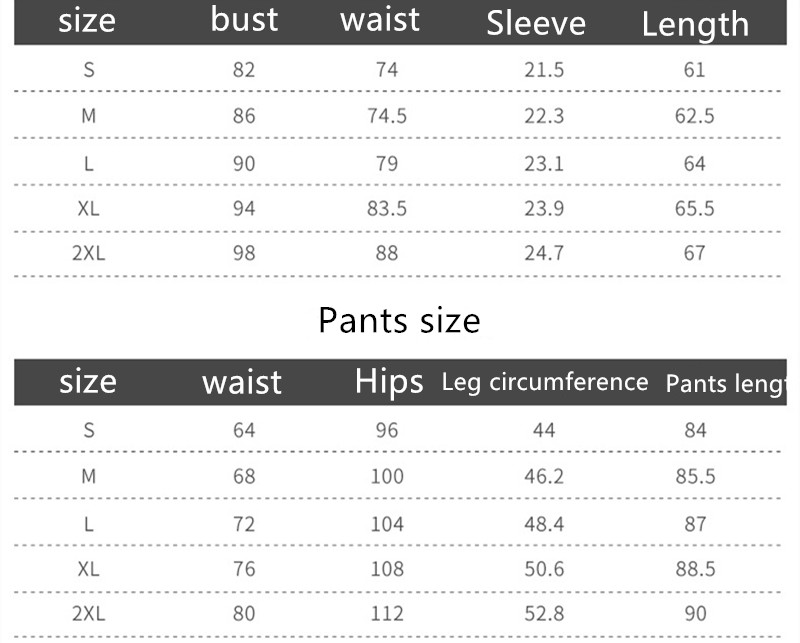Click the pants length value 88.5

coord(695,569)
